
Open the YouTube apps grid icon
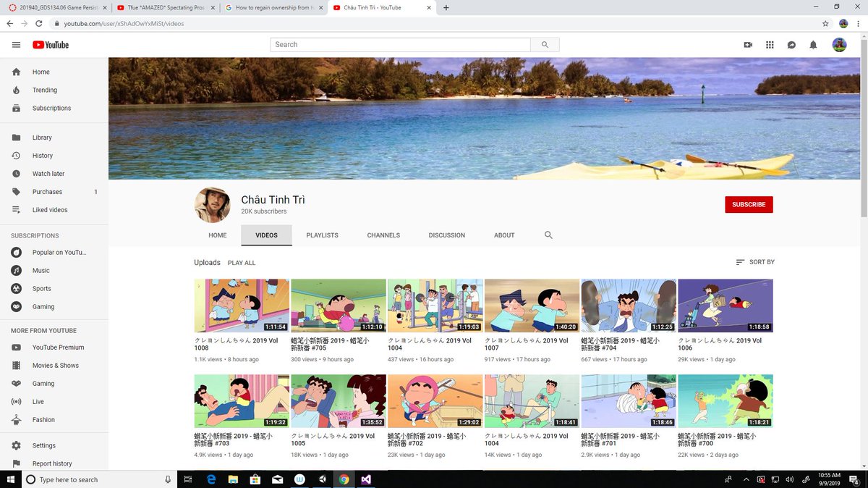770,45
